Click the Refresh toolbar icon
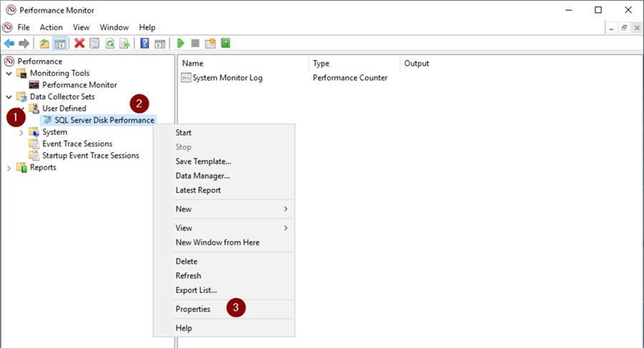This screenshot has width=644, height=348. tap(109, 43)
